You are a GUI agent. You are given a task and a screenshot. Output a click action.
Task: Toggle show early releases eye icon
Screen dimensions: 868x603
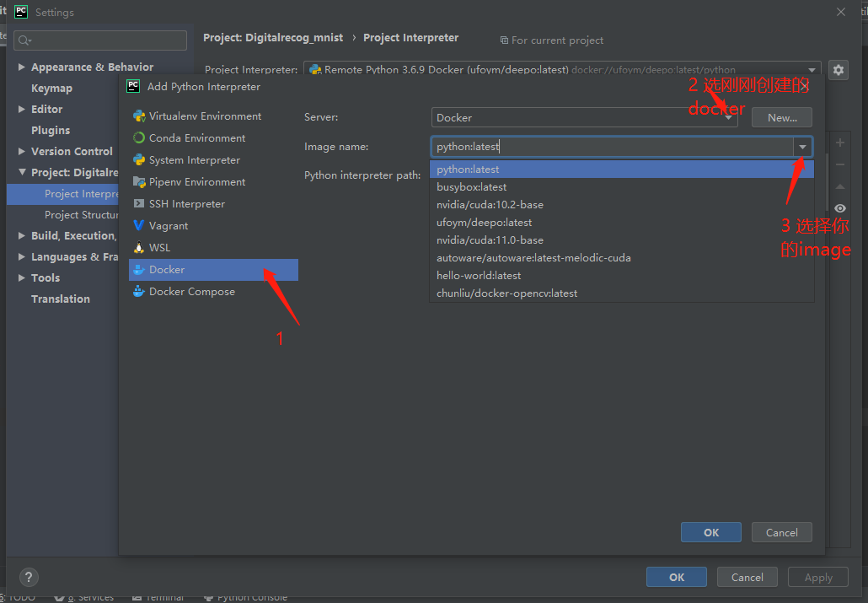(839, 208)
